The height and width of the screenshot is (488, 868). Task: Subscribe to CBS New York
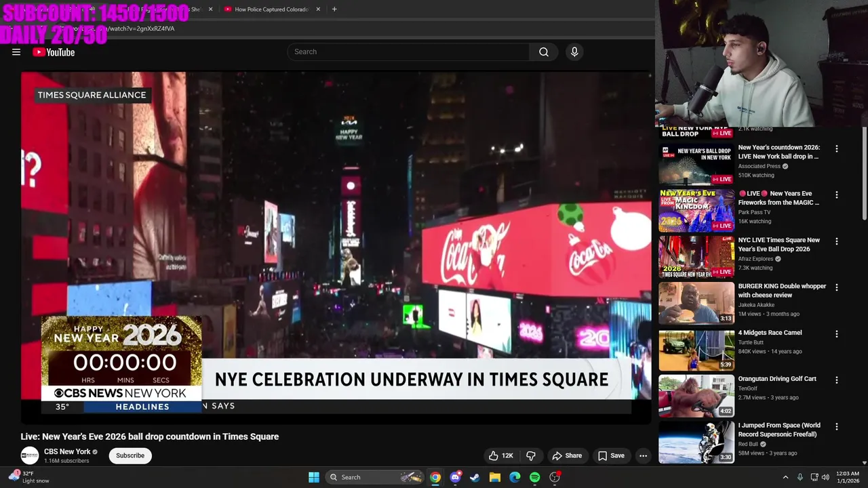click(x=130, y=455)
